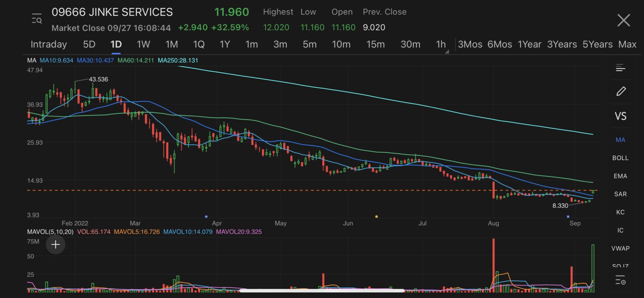Screen dimensions: 644x298
Task: Select the 3m interval tab
Action: coord(280,44)
